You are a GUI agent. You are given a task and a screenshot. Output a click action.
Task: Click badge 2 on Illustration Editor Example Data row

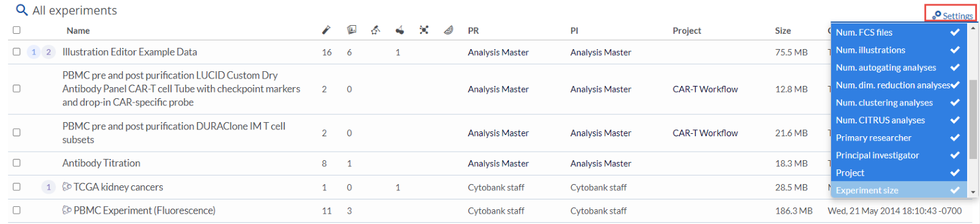pyautogui.click(x=48, y=52)
